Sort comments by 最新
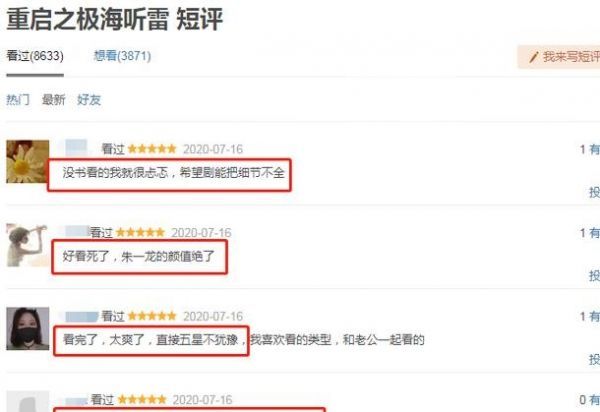 tap(54, 100)
